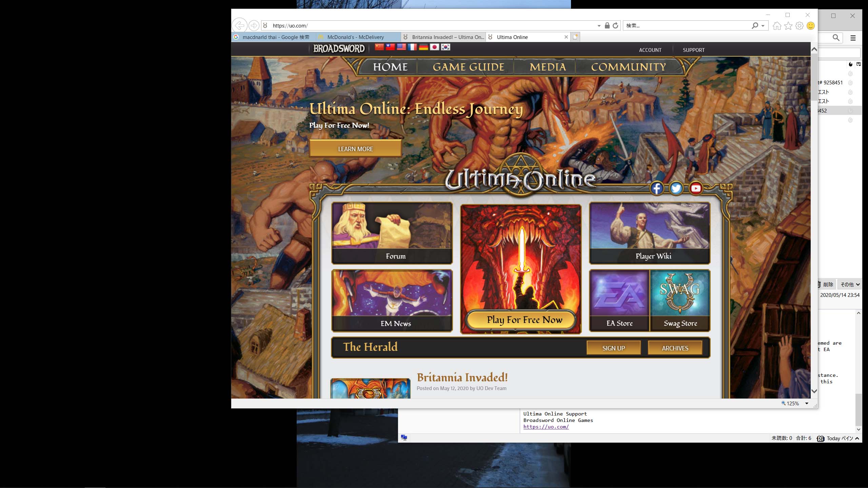The width and height of the screenshot is (868, 488).
Task: Open the search provider dropdown arrow
Action: coord(763,26)
